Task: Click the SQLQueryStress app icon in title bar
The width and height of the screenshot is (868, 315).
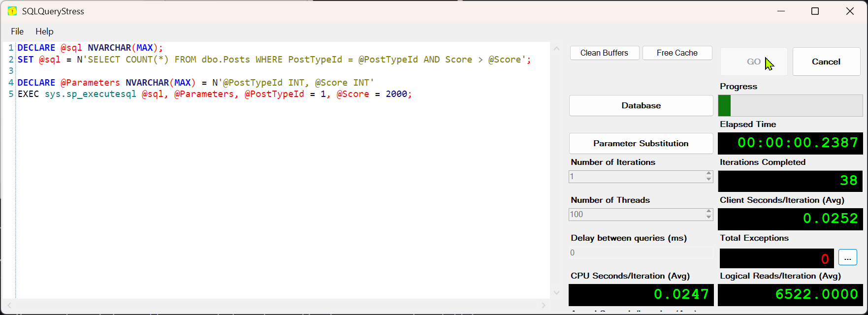Action: [x=12, y=11]
